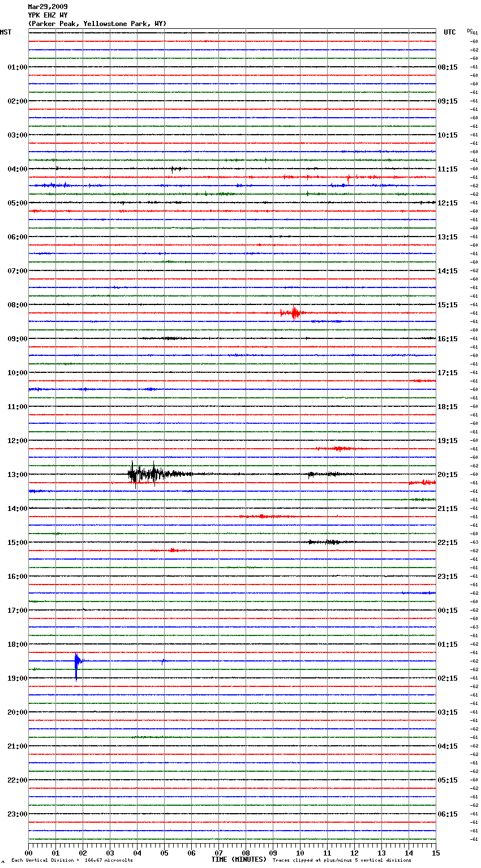Image resolution: width=481 pixels, height=868 pixels.
Task: Click minute 10 on the bottom time axis
Action: coord(300,852)
